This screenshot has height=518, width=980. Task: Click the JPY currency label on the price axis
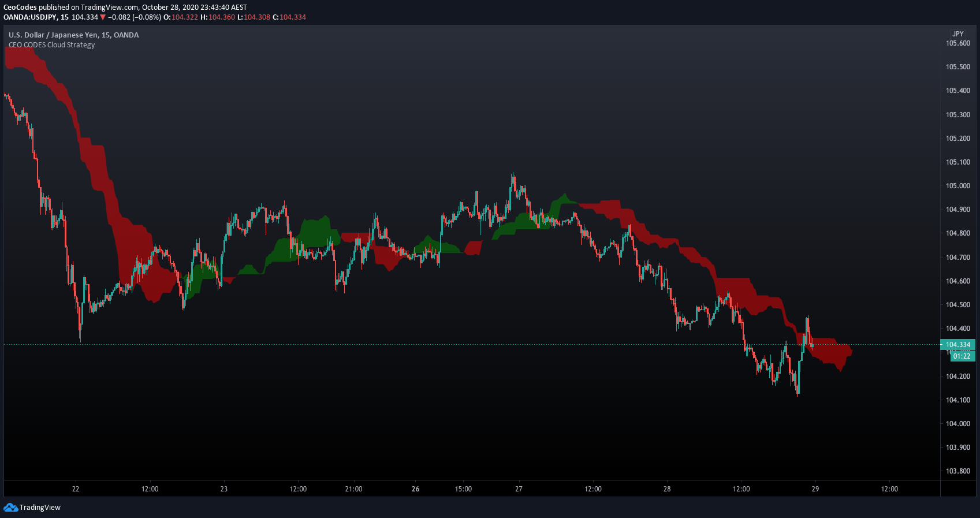(x=958, y=34)
